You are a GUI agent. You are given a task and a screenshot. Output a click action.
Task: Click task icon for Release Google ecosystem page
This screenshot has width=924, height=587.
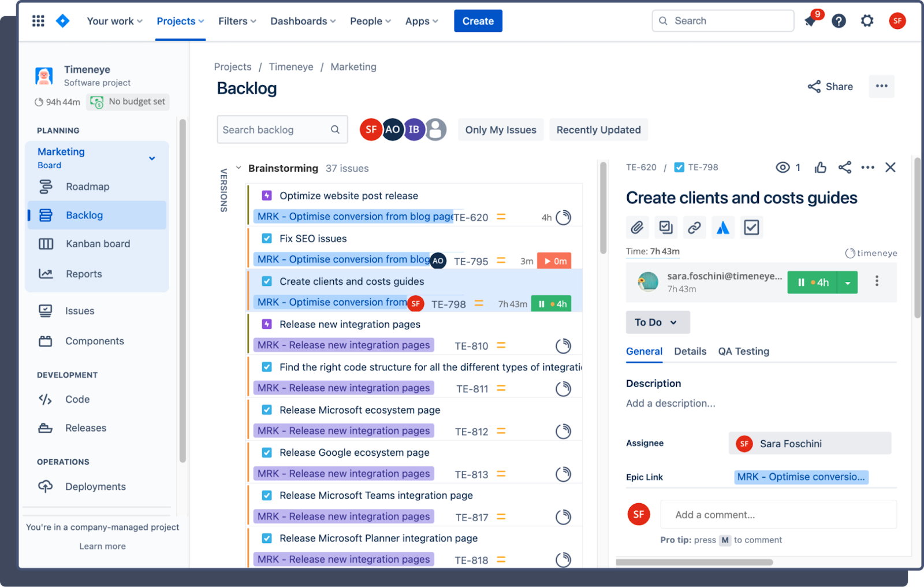(267, 452)
